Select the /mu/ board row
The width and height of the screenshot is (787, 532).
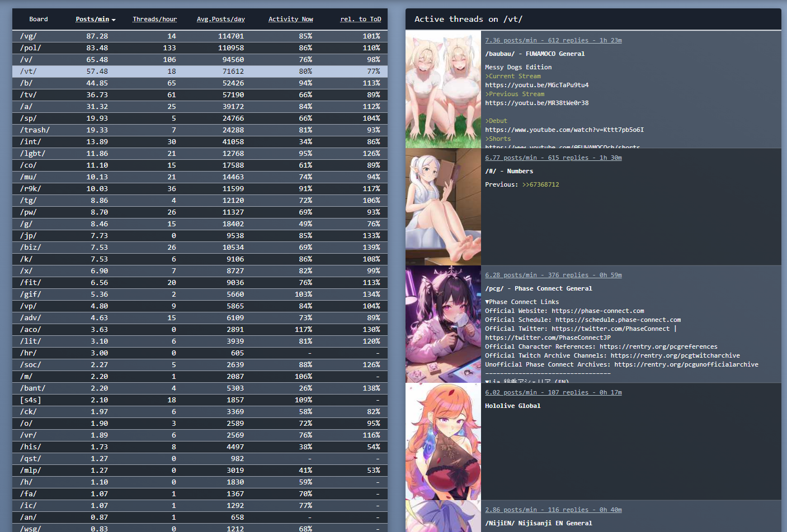click(200, 177)
